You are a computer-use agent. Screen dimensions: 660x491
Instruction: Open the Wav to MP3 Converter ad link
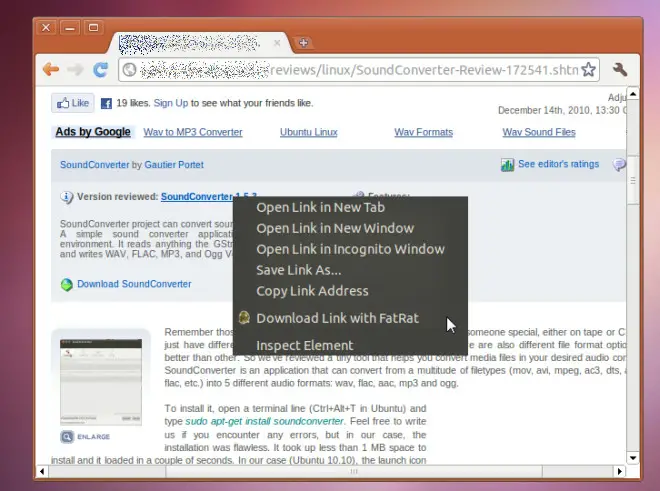(x=193, y=132)
